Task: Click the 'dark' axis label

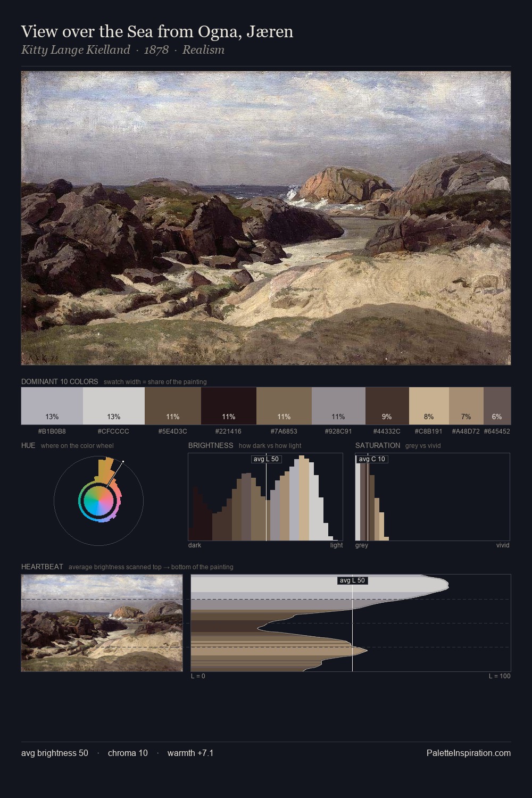Action: pyautogui.click(x=195, y=545)
